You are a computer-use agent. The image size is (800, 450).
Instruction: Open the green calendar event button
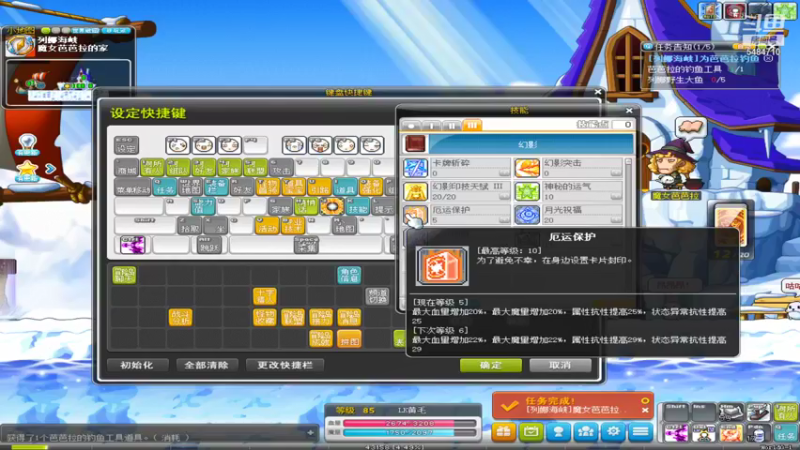tap(531, 432)
